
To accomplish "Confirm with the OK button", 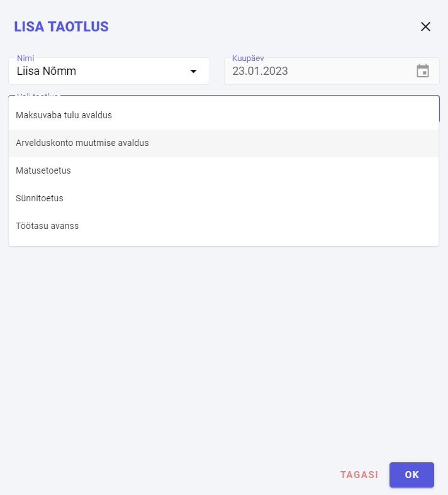I will [x=412, y=475].
